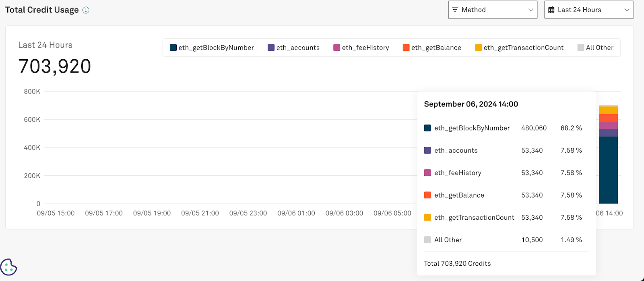The image size is (644, 281).
Task: Click the info icon beside Total Credit Usage
Action: coord(86,10)
